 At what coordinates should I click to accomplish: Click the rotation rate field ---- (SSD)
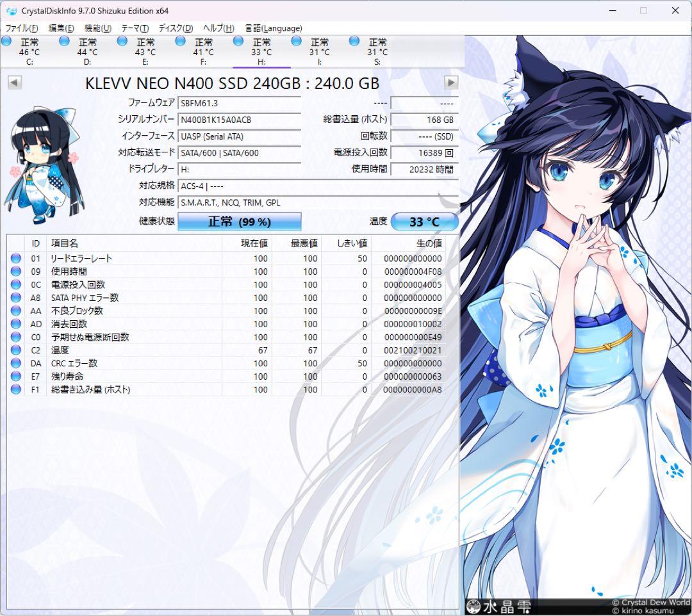click(x=425, y=136)
